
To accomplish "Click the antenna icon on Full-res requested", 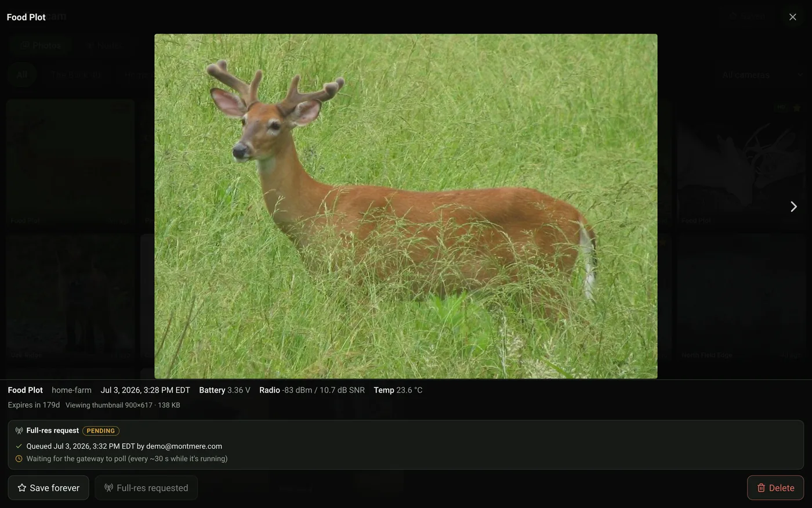I will click(108, 488).
